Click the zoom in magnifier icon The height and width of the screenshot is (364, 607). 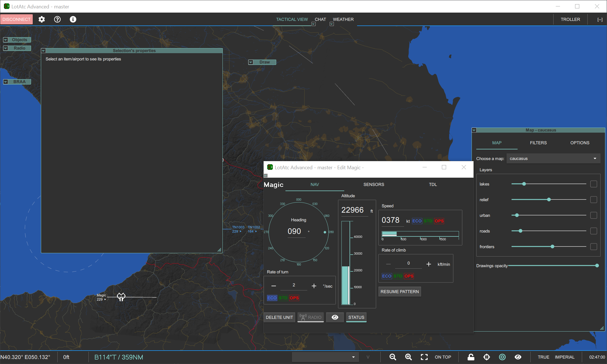[409, 357]
